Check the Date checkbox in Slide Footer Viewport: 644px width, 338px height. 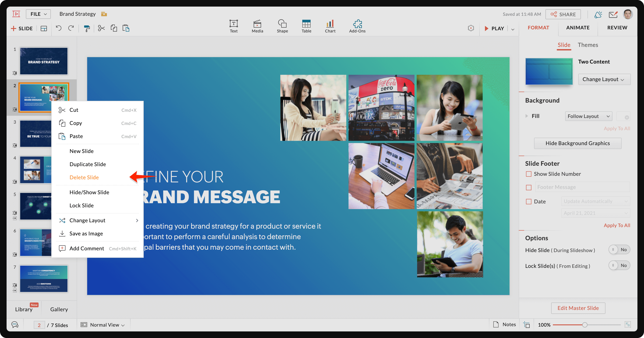point(529,201)
